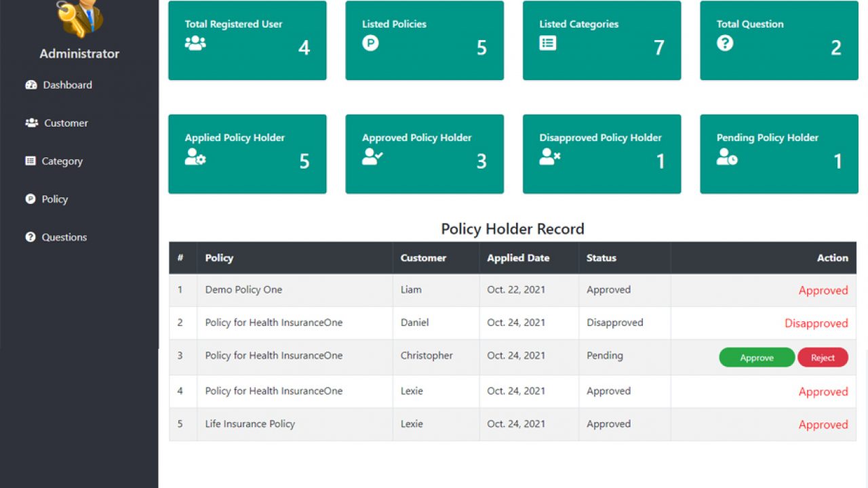Click the Customer group icon in sidebar
This screenshot has width=868, height=488.
pos(31,123)
